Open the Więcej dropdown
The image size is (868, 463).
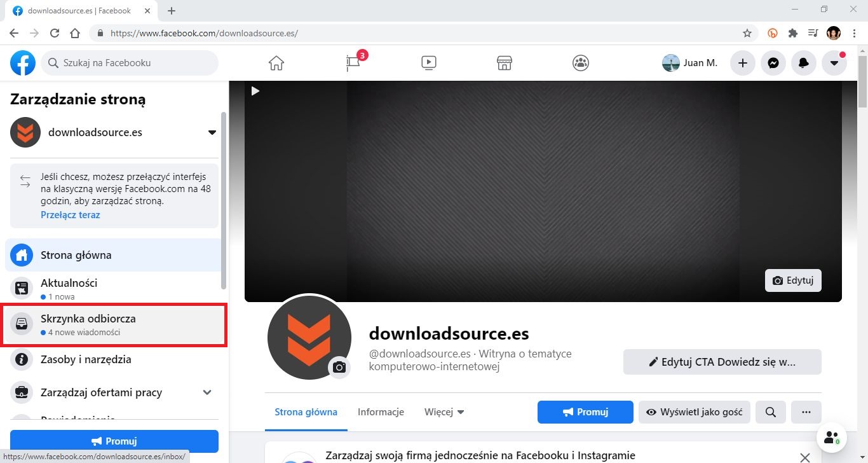tap(444, 411)
